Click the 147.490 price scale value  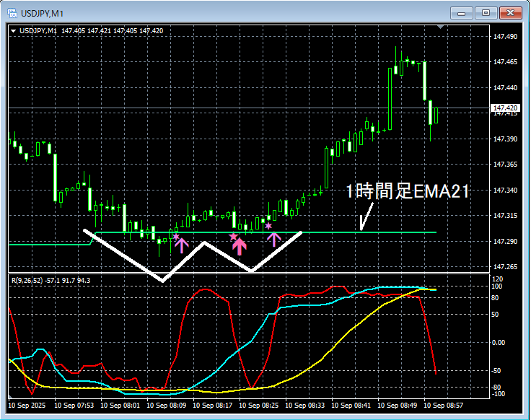[505, 37]
